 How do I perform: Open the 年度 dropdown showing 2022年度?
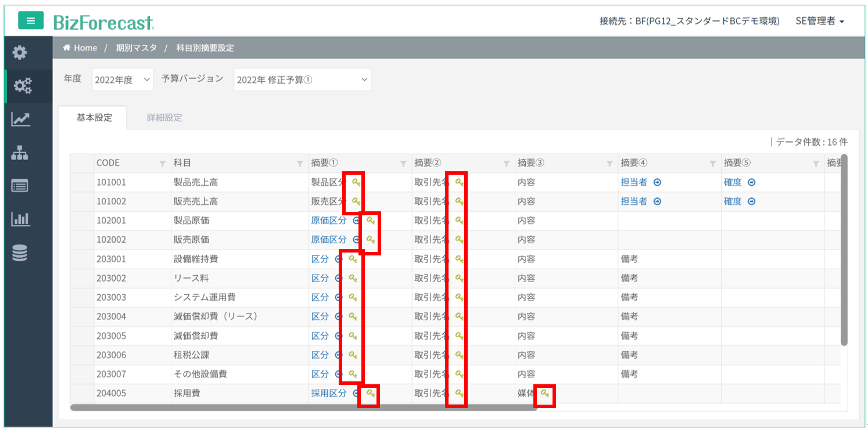(x=122, y=80)
